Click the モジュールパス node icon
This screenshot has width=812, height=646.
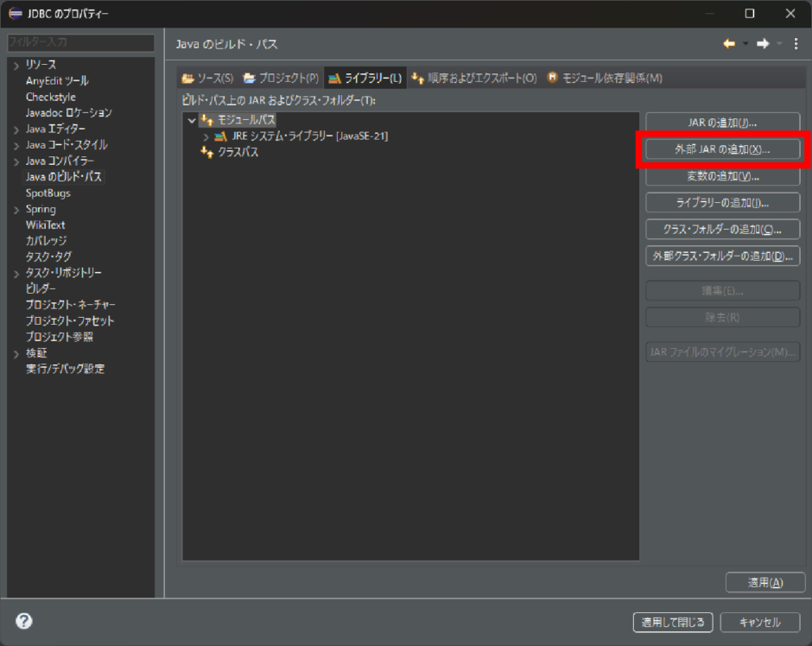tap(207, 119)
